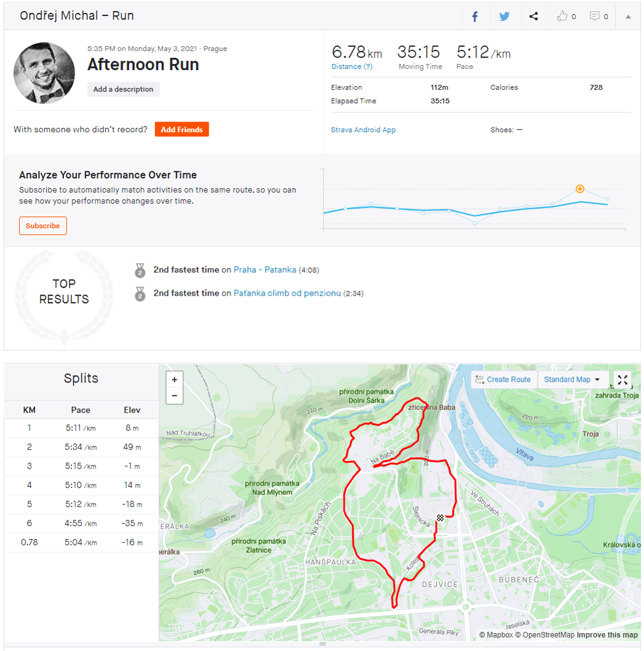Viewport: 644px width, 651px height.
Task: Open the Praha - Patanka segment link
Action: click(x=264, y=270)
